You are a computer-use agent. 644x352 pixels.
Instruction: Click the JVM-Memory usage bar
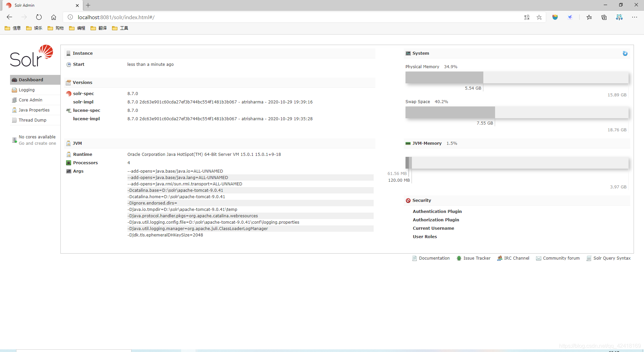pos(517,163)
